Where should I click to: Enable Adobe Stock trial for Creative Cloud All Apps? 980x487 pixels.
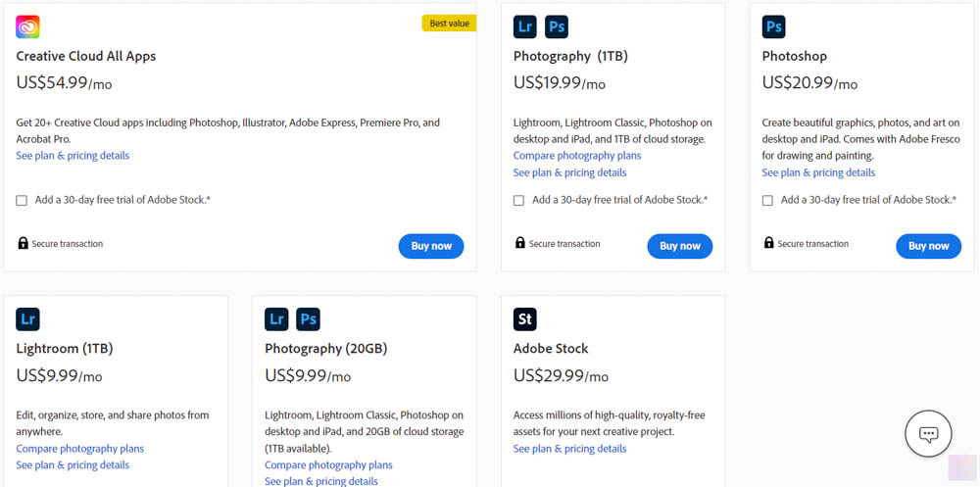[22, 201]
